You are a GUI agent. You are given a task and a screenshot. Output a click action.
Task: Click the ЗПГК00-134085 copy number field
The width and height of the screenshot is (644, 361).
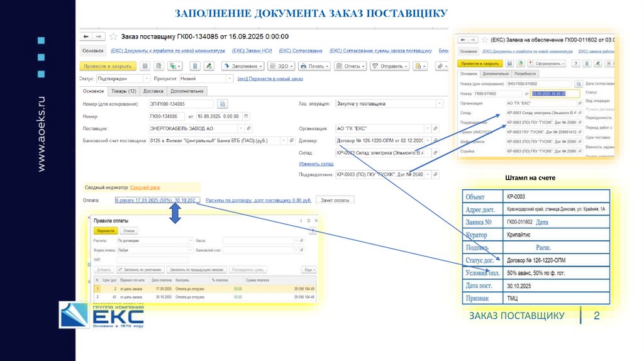coord(181,104)
